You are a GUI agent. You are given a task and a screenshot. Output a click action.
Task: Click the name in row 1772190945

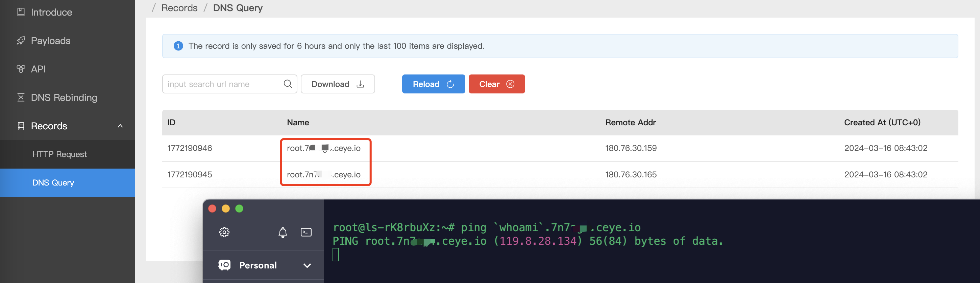[324, 174]
